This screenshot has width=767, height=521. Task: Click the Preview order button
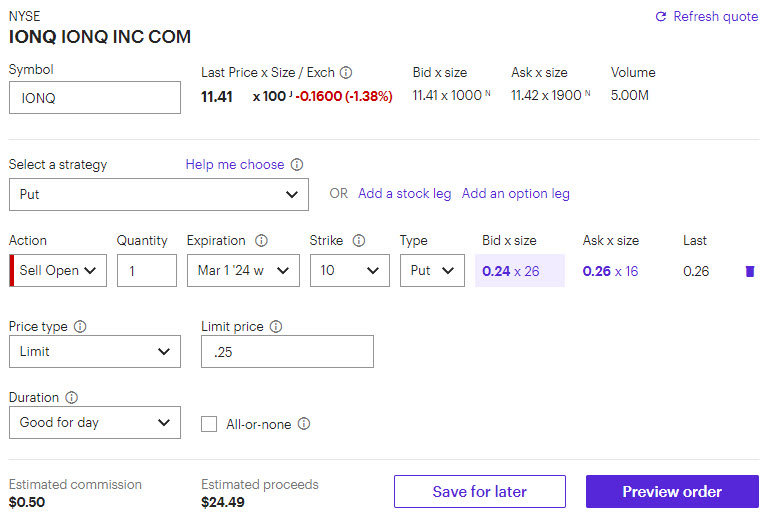tap(672, 492)
